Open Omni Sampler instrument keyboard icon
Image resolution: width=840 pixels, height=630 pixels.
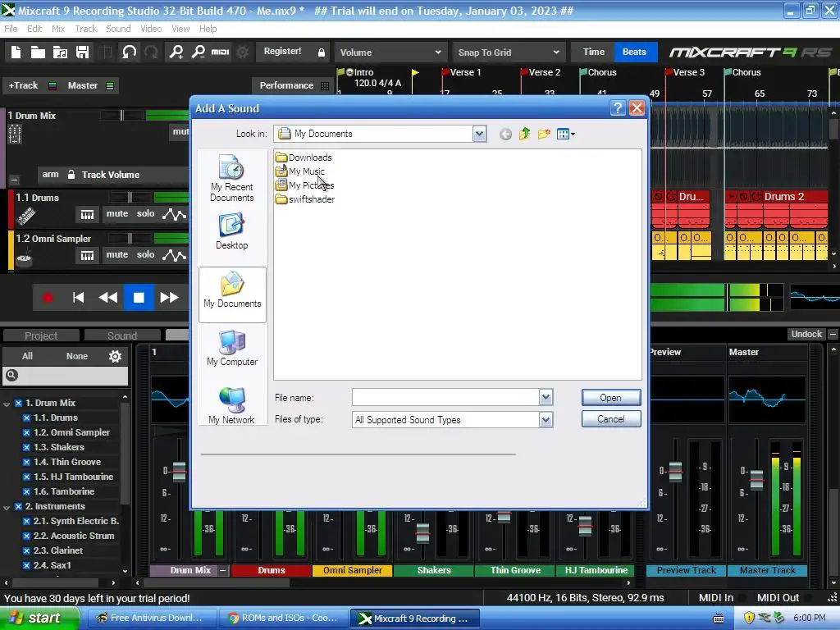pyautogui.click(x=87, y=256)
